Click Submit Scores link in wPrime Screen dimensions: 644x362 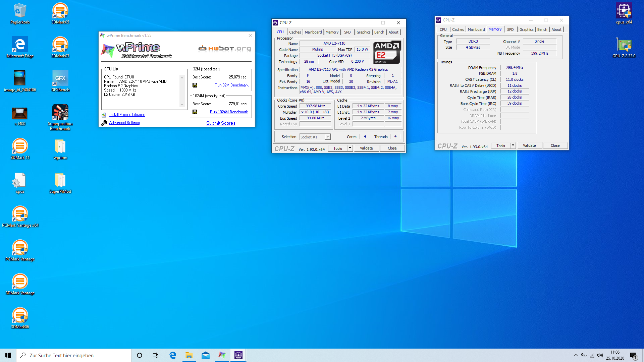(221, 123)
